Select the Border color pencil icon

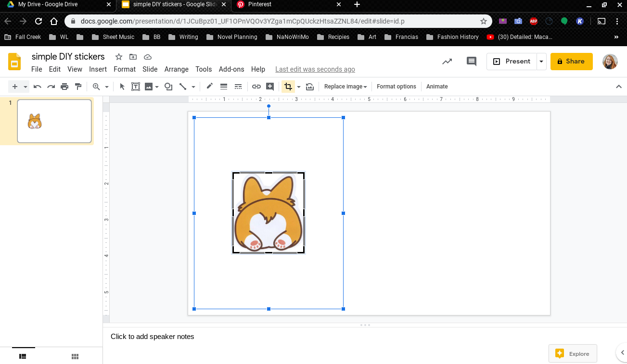[209, 87]
